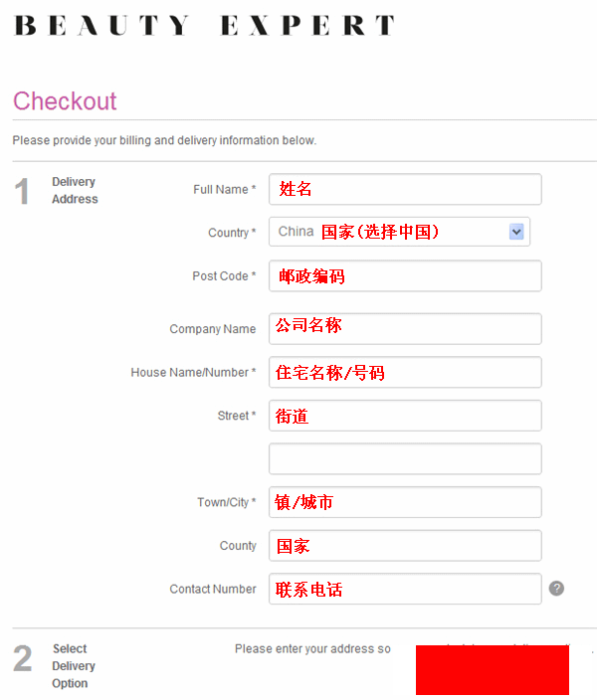Focus the Full Name input field
Image resolution: width=597 pixels, height=700 pixels.
point(405,189)
